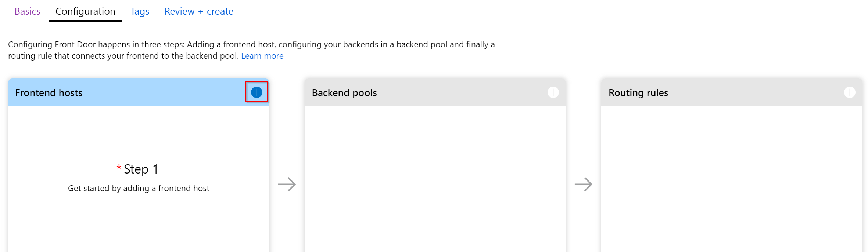Click the Frontend hosts header title
Viewport: 868px width, 252px height.
coord(49,92)
